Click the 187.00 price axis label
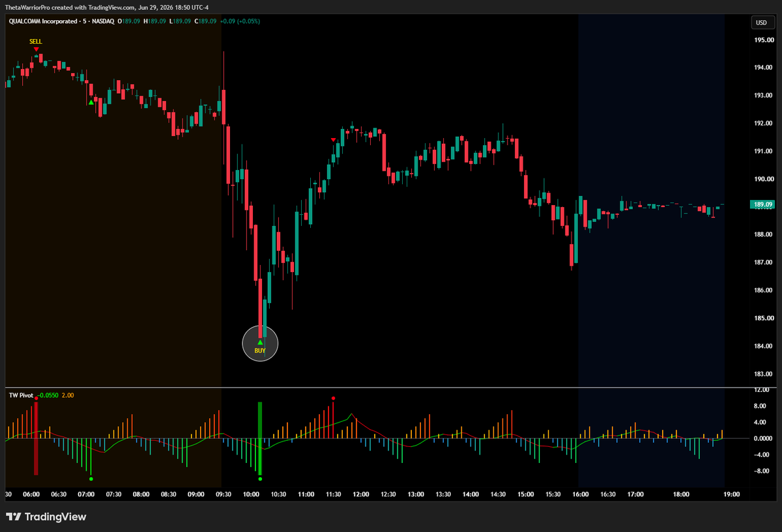The image size is (782, 532). 762,262
